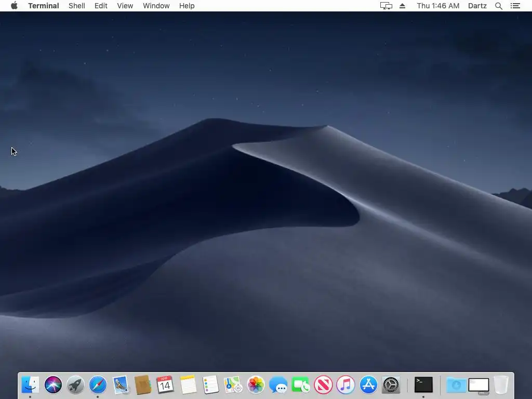Open the Messages speech bubble icon
Image resolution: width=532 pixels, height=399 pixels.
point(278,385)
